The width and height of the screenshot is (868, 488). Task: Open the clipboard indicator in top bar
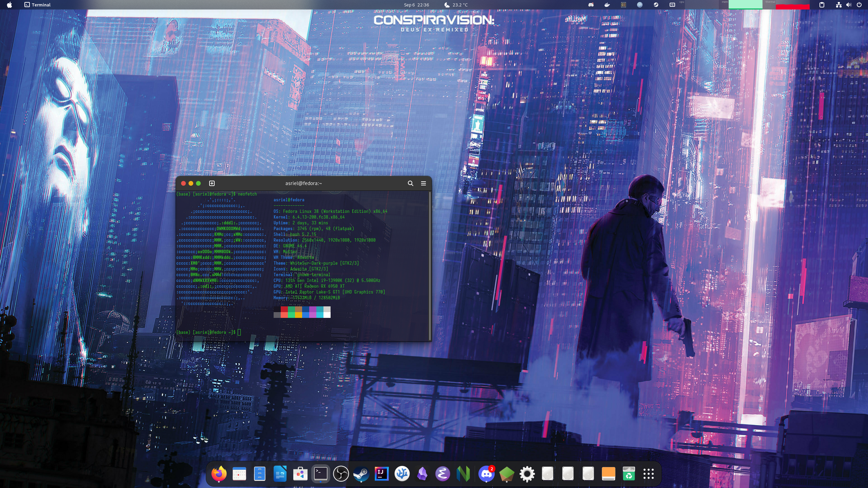[x=822, y=5]
